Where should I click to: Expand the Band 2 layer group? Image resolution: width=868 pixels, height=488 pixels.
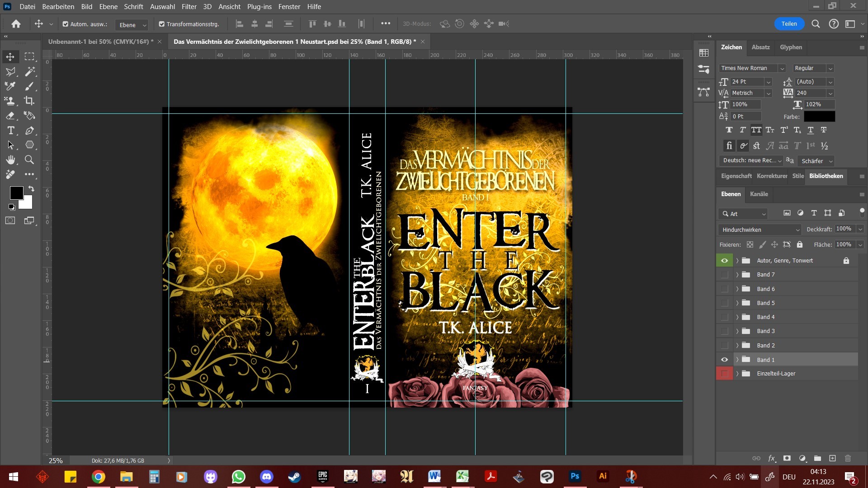tap(737, 345)
